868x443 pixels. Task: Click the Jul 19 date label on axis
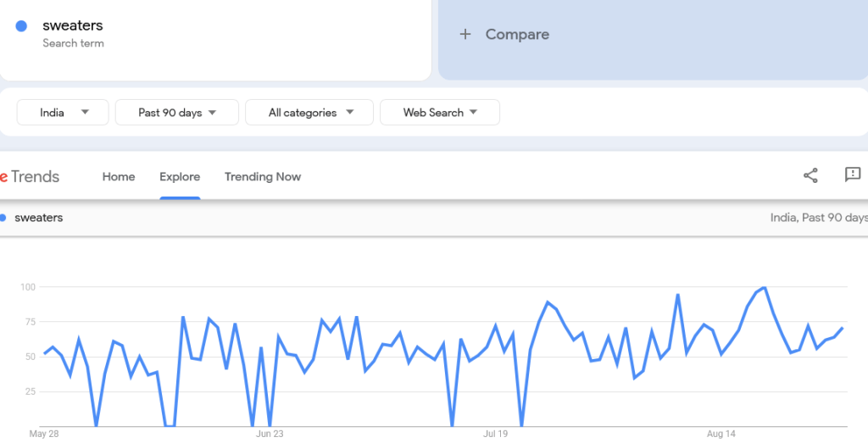pyautogui.click(x=495, y=434)
